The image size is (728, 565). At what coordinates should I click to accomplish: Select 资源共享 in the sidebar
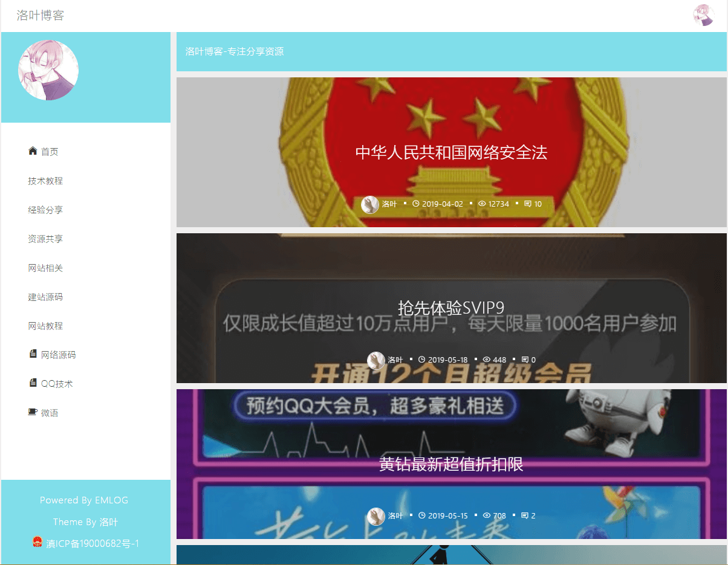click(45, 239)
